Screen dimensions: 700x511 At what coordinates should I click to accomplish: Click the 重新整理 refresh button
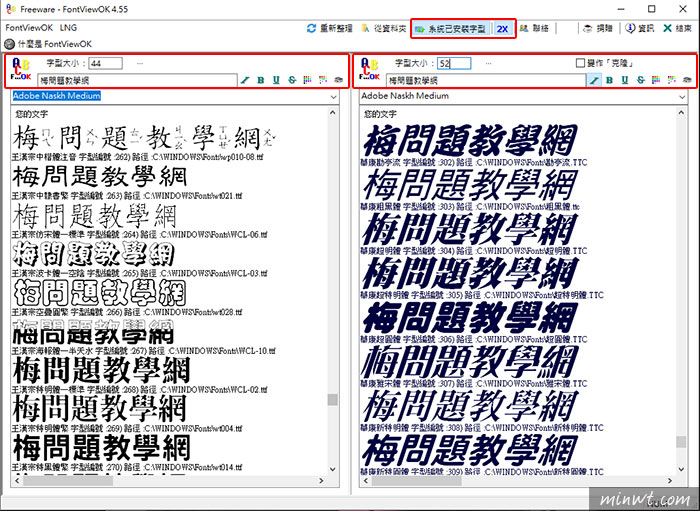(329, 29)
